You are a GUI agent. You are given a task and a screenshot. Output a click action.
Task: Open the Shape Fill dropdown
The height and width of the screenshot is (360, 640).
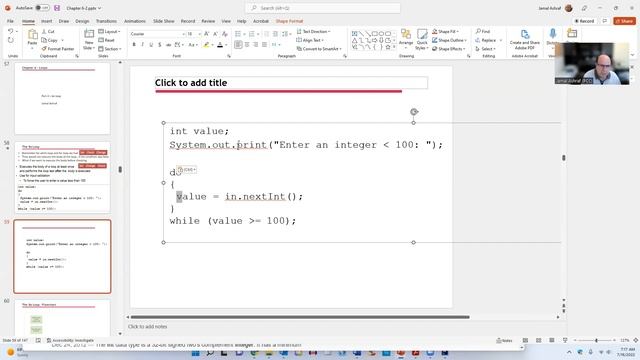pyautogui.click(x=445, y=31)
